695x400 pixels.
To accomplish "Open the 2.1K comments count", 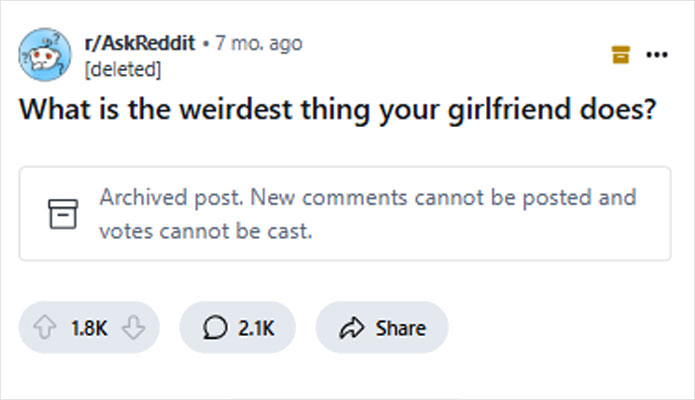I will coord(255,328).
